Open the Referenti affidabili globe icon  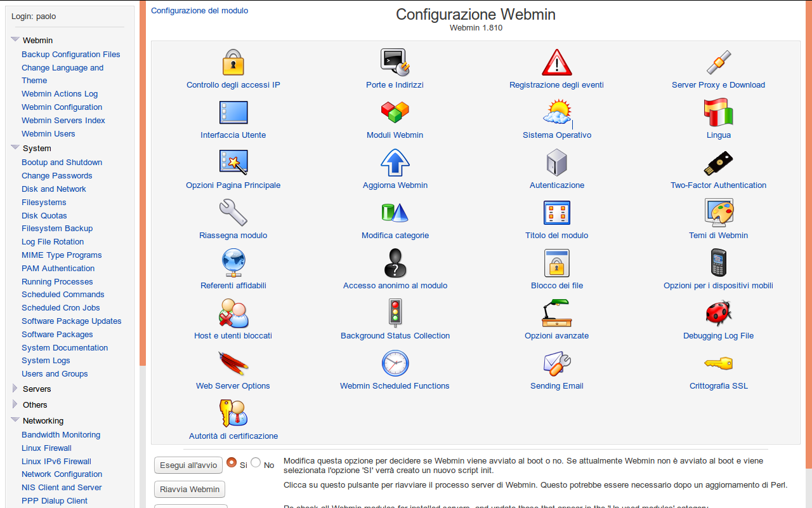pyautogui.click(x=233, y=263)
